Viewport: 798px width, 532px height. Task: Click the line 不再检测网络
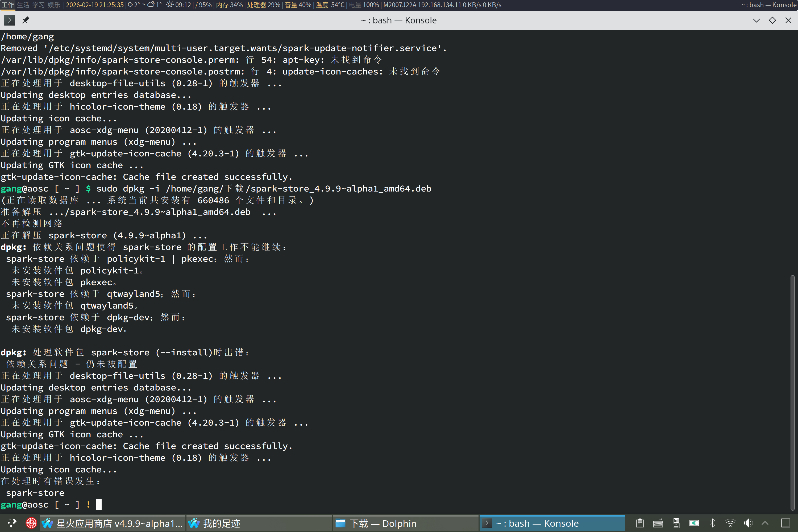pos(32,224)
